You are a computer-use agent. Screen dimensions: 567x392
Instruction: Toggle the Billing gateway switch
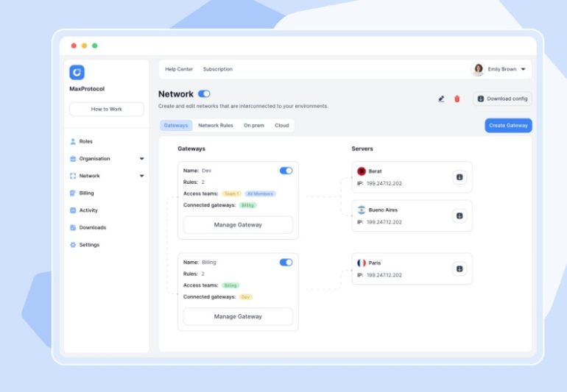(286, 263)
